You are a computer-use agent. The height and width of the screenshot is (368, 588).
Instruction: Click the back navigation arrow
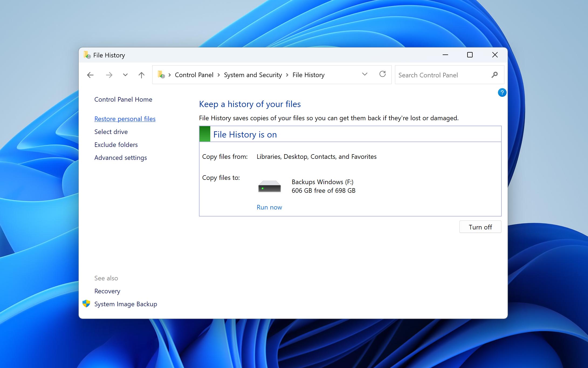tap(90, 75)
